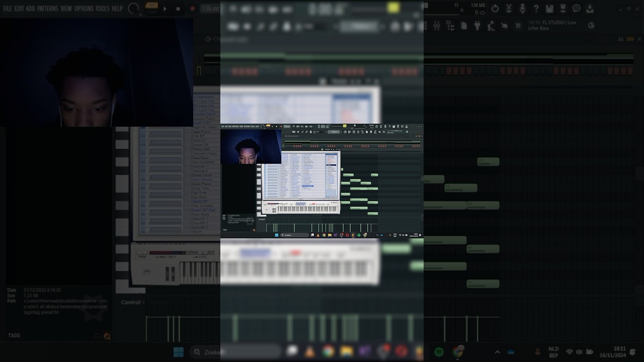Click the globe online news icon
The height and width of the screenshot is (362, 644).
[x=591, y=26]
